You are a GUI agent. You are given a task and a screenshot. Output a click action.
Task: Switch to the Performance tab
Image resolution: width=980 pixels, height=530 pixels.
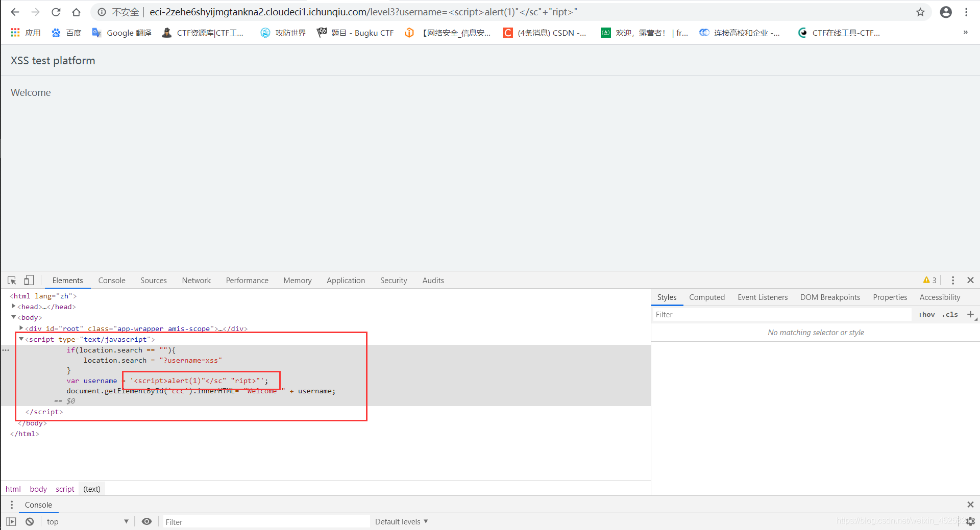[x=247, y=280]
